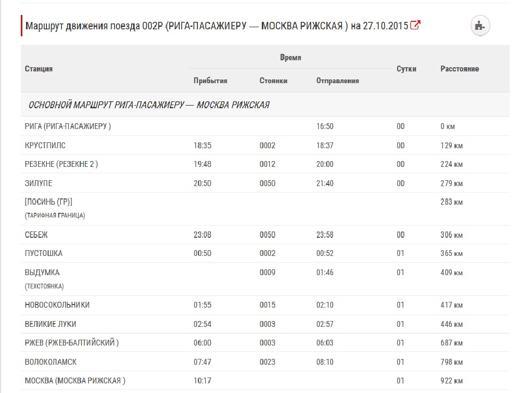This screenshot has height=393, width=532.
Task: Click the СЕБЕЖ arrival time 23:08
Action: tap(202, 235)
